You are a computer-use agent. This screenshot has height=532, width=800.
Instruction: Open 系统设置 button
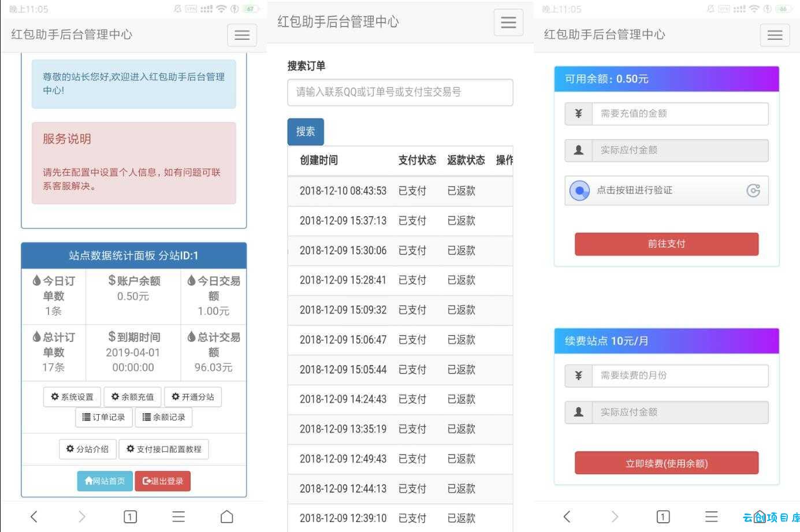click(72, 397)
